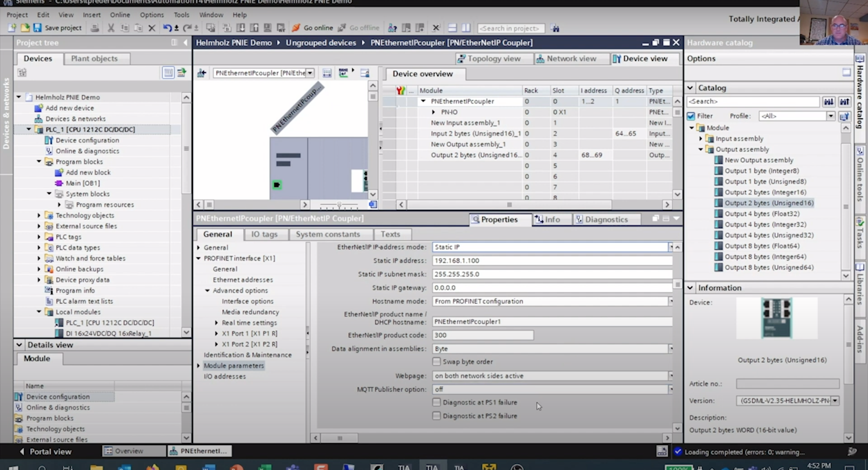Viewport: 868px width, 470px height.
Task: Expand the Module parameters node
Action: (x=199, y=365)
